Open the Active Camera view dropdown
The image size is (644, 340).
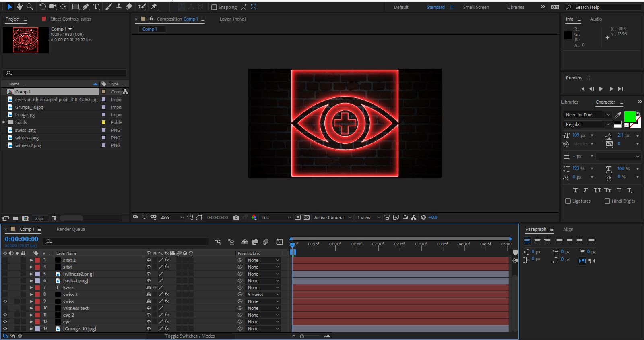(332, 217)
